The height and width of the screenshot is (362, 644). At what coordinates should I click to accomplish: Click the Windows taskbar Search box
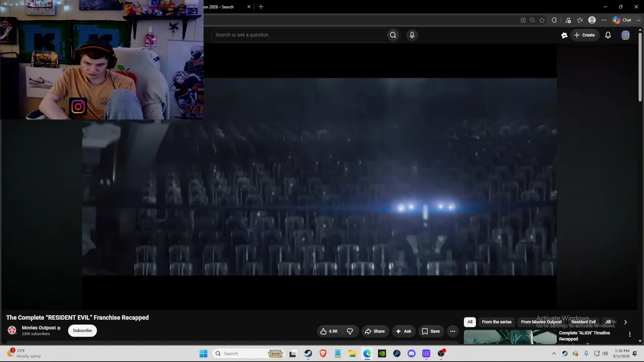pos(249,353)
